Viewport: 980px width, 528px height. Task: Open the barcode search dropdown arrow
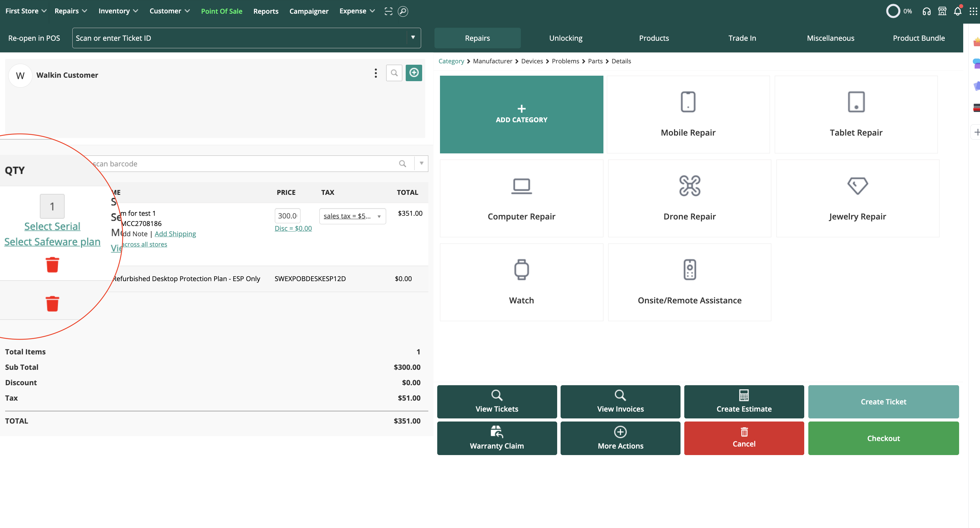click(x=421, y=163)
